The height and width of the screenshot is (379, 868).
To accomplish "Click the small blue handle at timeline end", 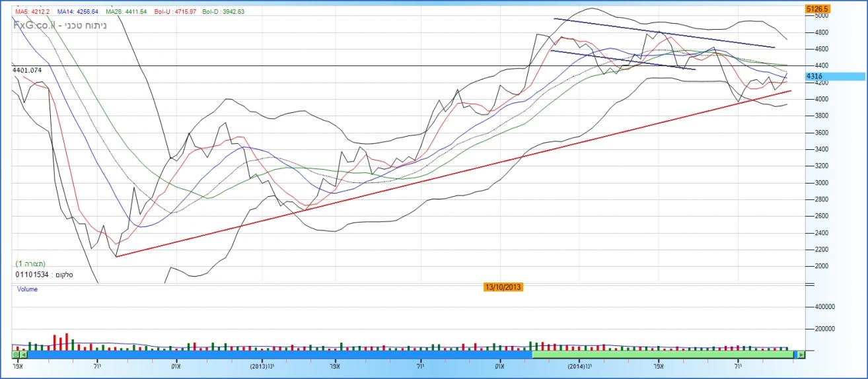I will pos(795,355).
